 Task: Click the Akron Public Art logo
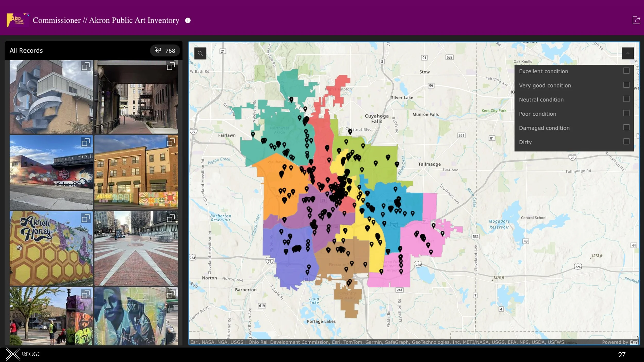[x=18, y=20]
